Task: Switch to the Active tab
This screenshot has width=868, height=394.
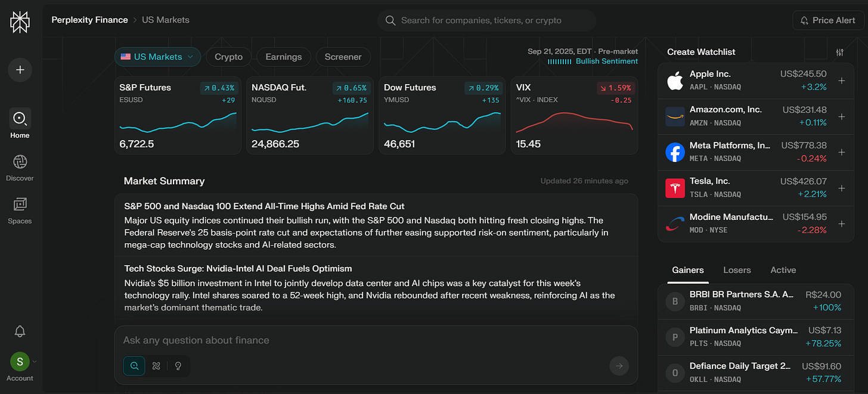Action: click(x=783, y=270)
